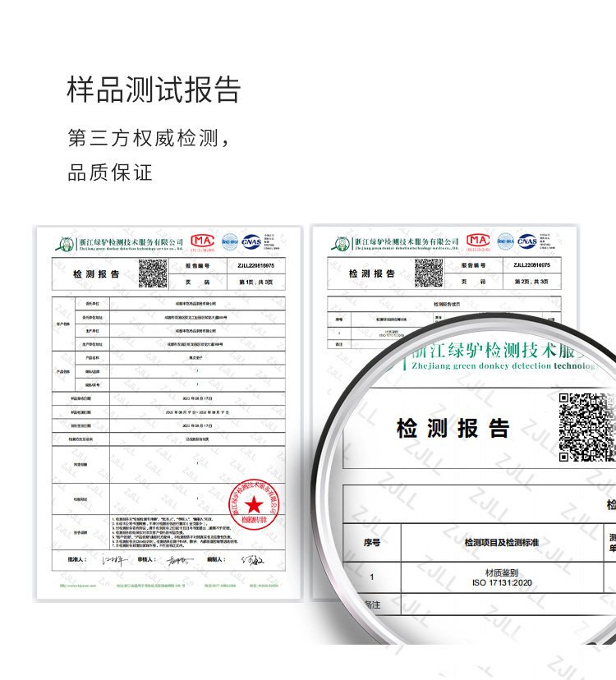This screenshot has height=680, width=616.
Task: Click "报告编号" label cell on page 2
Action: tap(473, 265)
